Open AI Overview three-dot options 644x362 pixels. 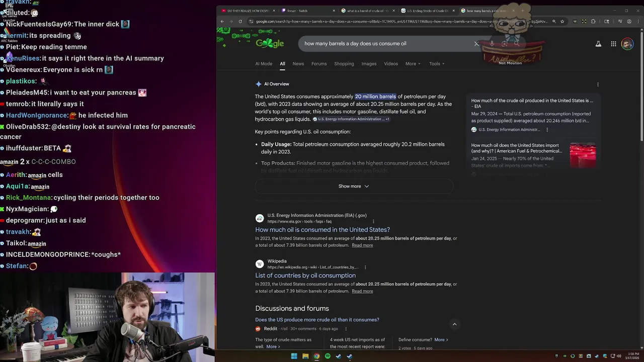click(x=598, y=84)
